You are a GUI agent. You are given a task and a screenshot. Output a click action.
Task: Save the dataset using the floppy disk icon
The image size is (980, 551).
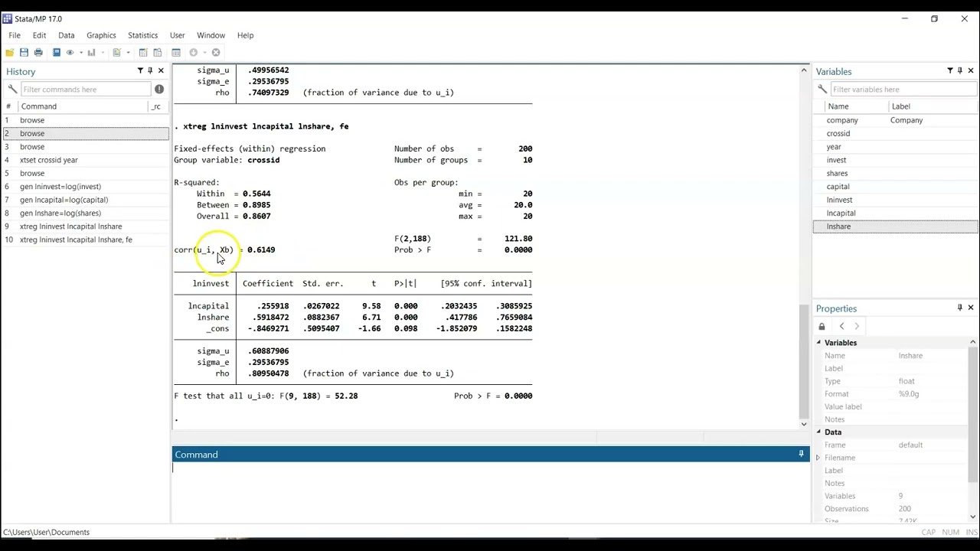tap(24, 52)
